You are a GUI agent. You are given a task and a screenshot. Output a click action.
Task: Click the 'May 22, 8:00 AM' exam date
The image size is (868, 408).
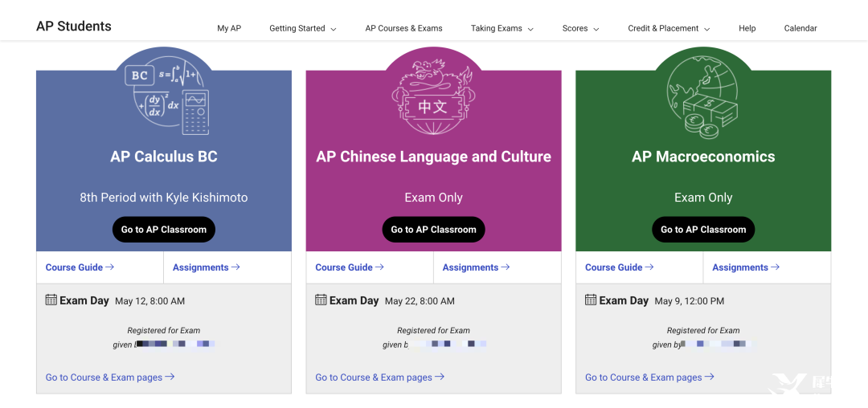pyautogui.click(x=420, y=301)
